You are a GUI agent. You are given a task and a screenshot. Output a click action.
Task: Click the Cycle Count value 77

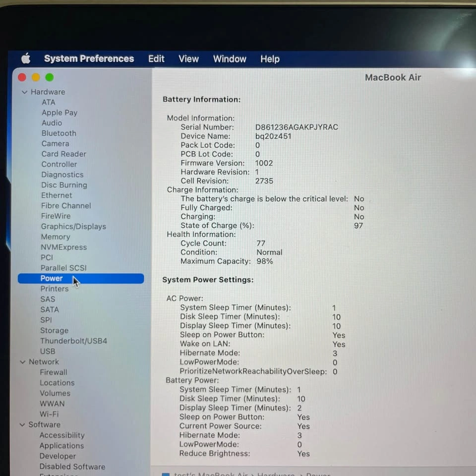[261, 243]
